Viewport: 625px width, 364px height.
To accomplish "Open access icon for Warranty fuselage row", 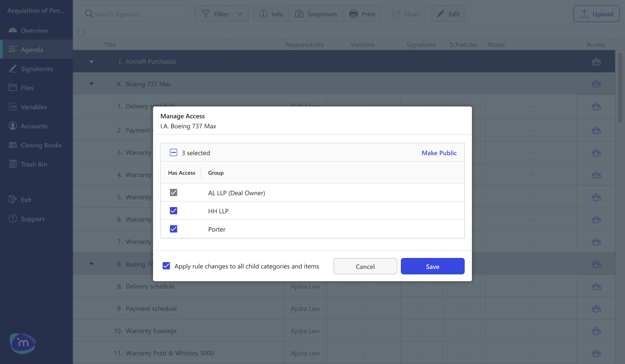I will point(596,331).
